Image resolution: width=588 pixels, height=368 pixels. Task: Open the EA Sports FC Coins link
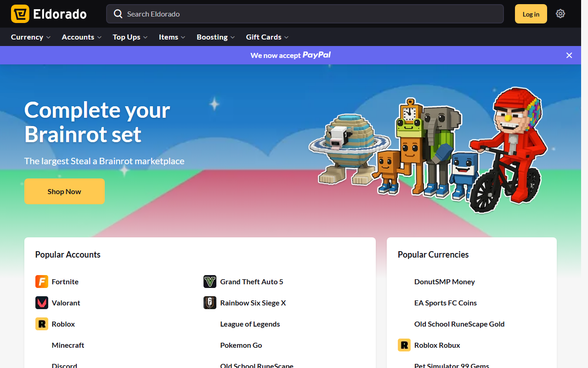point(446,303)
